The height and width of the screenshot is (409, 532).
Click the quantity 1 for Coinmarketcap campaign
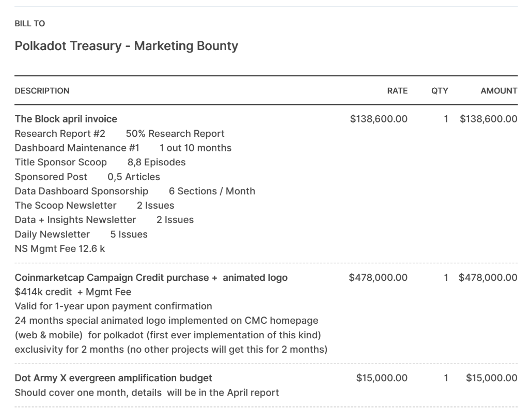pyautogui.click(x=446, y=277)
